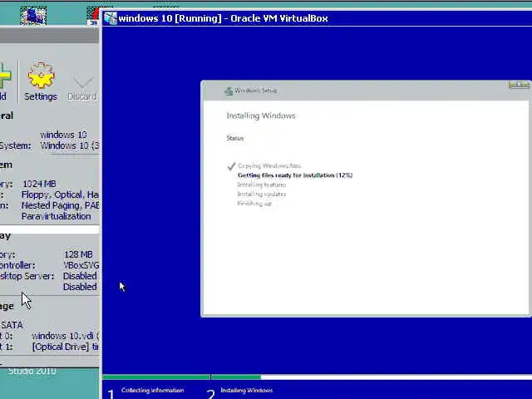Click the 'Windows 10' operating system value
Screen dimensions: 532x399
70,145
